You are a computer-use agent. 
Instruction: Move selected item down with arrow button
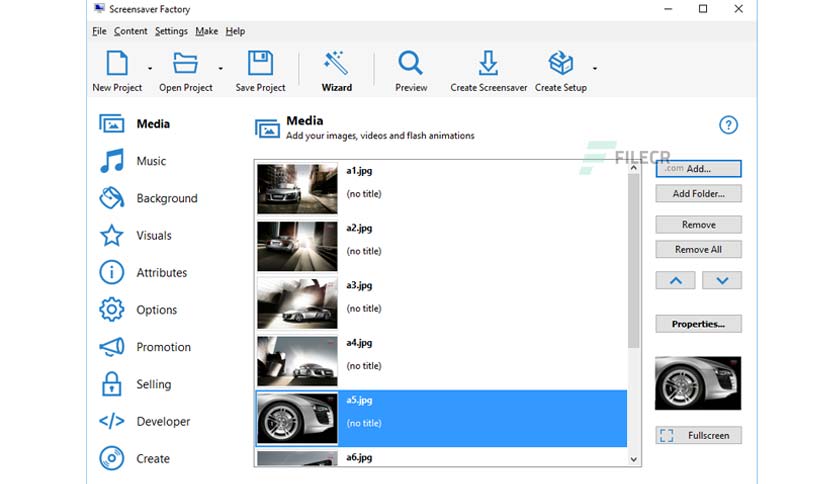[x=722, y=280]
